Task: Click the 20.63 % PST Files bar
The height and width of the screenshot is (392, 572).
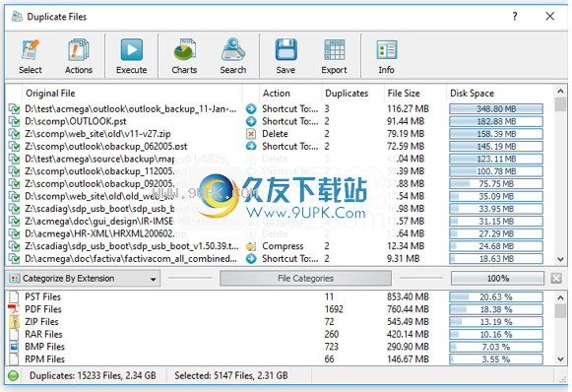Action: pyautogui.click(x=496, y=296)
